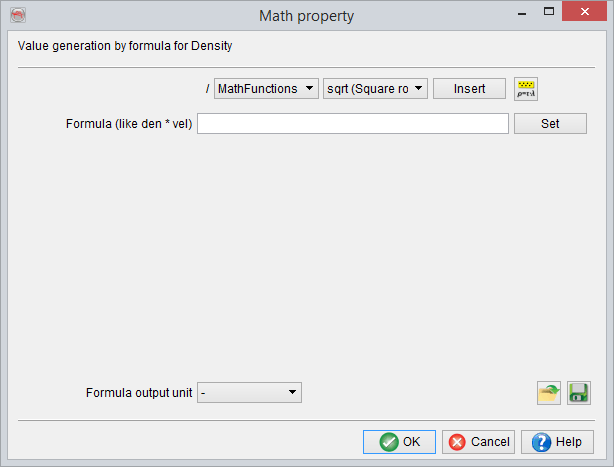Click the application icon in the title bar
614x467 pixels.
coord(17,15)
